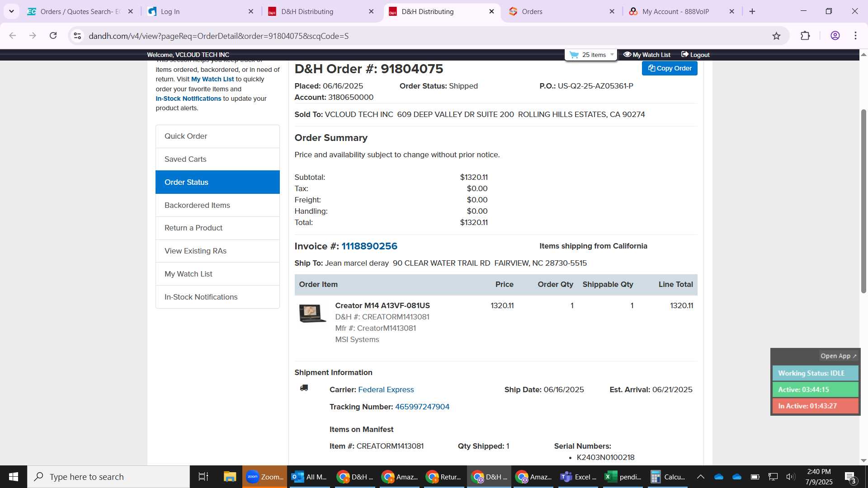Bookmark this page with star icon
This screenshot has width=868, height=488.
(x=776, y=36)
